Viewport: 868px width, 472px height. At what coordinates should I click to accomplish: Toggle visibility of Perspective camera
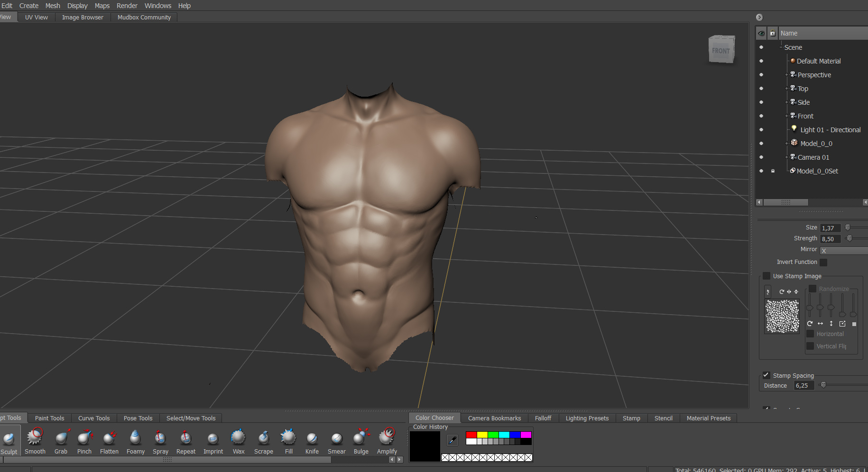pyautogui.click(x=761, y=75)
